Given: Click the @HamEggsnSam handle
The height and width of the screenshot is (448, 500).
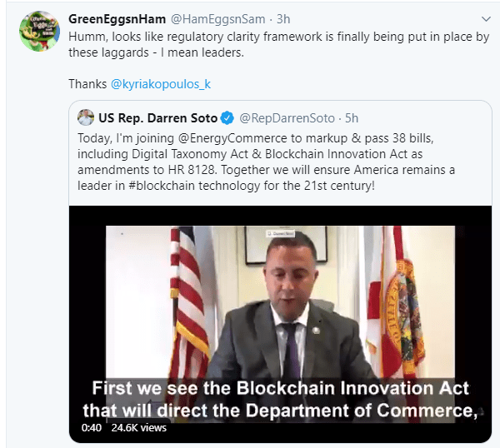Looking at the screenshot, I should click(x=209, y=18).
